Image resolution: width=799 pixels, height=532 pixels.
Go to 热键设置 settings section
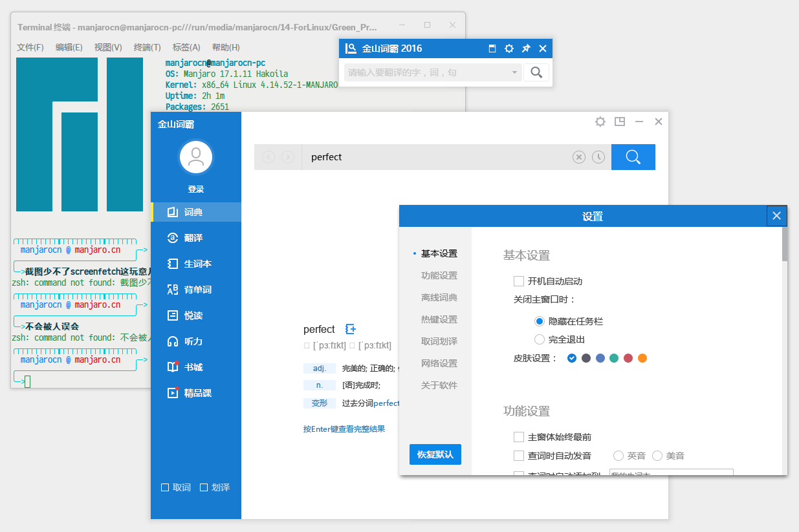click(x=439, y=319)
